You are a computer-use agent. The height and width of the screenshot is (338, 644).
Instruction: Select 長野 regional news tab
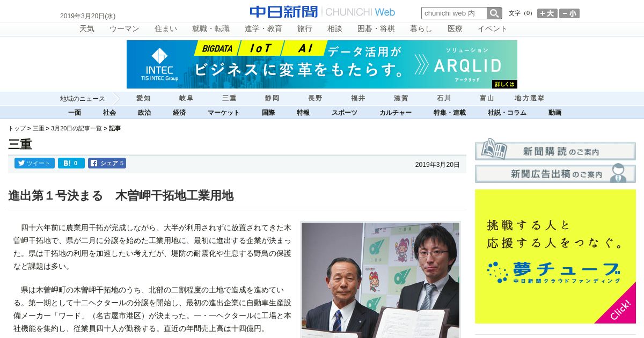pyautogui.click(x=315, y=98)
